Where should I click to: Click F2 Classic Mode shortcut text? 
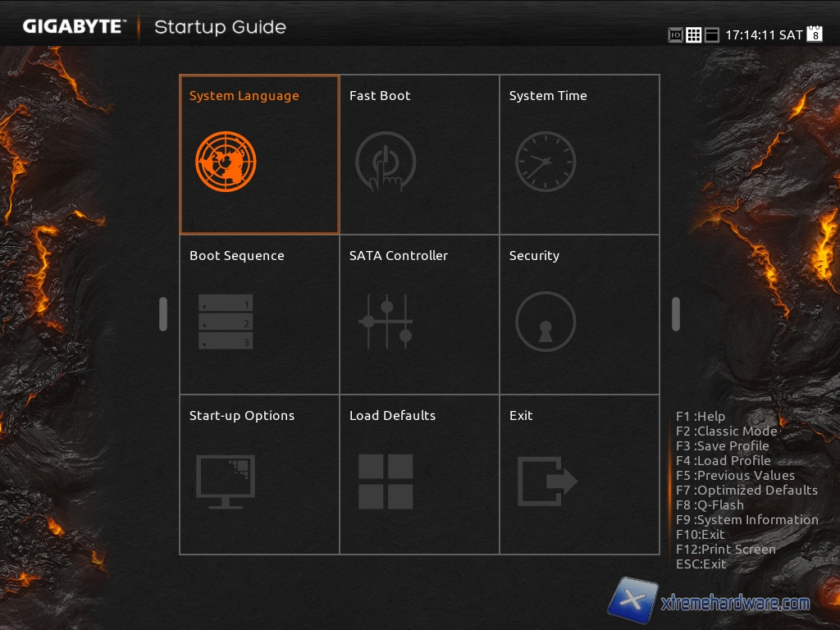point(727,431)
